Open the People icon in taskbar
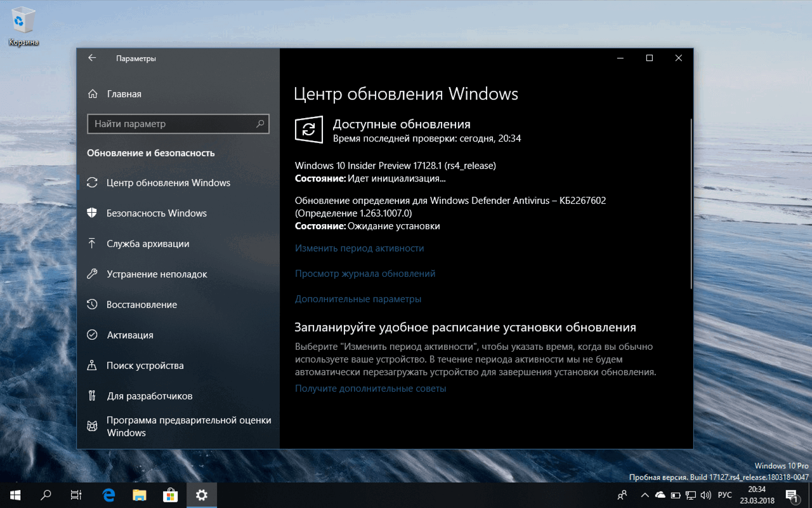The image size is (812, 508). tap(622, 495)
